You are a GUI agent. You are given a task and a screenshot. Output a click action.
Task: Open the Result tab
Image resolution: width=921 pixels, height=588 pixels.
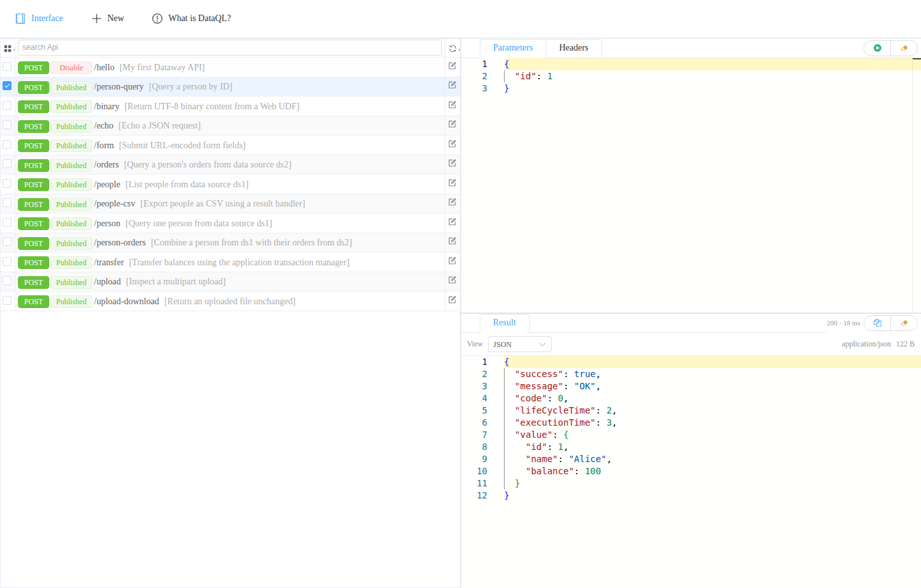click(x=505, y=323)
